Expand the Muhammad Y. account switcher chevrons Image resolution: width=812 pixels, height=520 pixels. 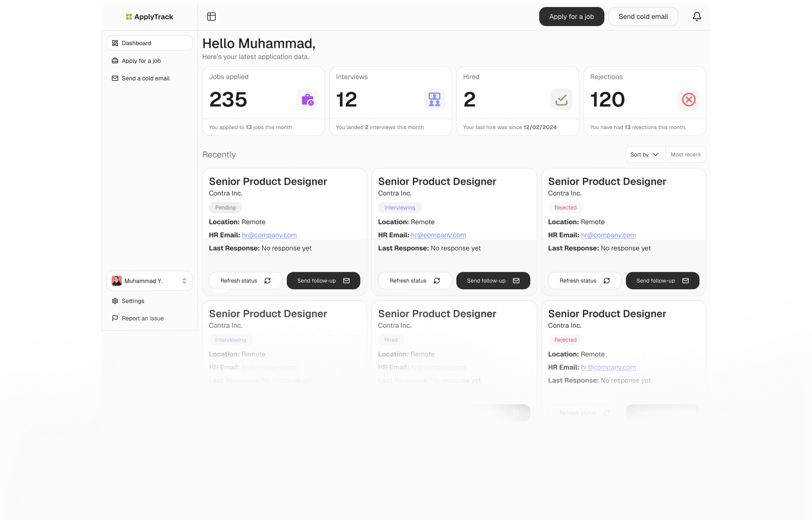pos(184,281)
